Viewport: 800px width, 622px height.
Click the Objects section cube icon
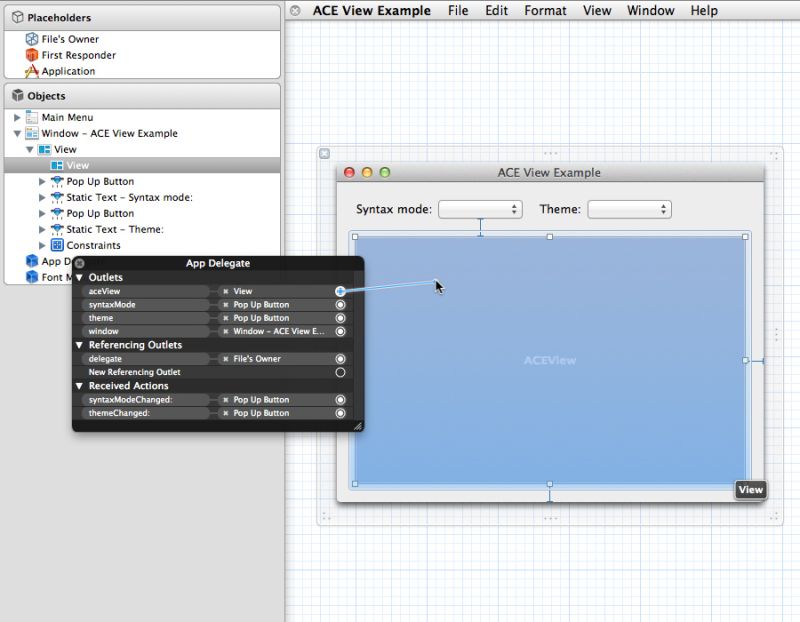(x=18, y=95)
